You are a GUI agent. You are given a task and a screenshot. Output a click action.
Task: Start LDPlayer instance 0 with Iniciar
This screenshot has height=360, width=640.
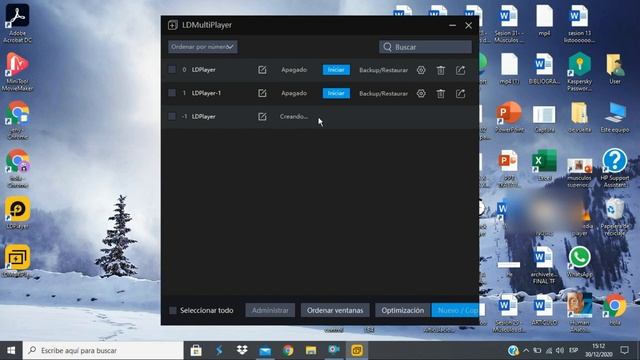[x=336, y=70]
